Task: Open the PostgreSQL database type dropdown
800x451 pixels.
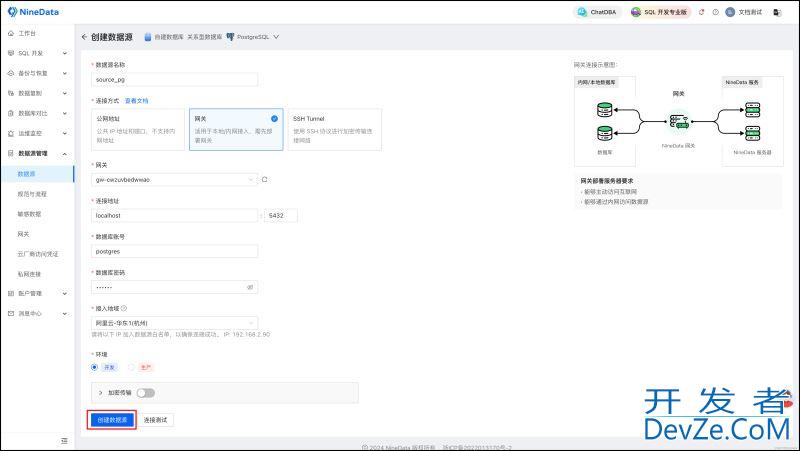Action: (x=276, y=37)
